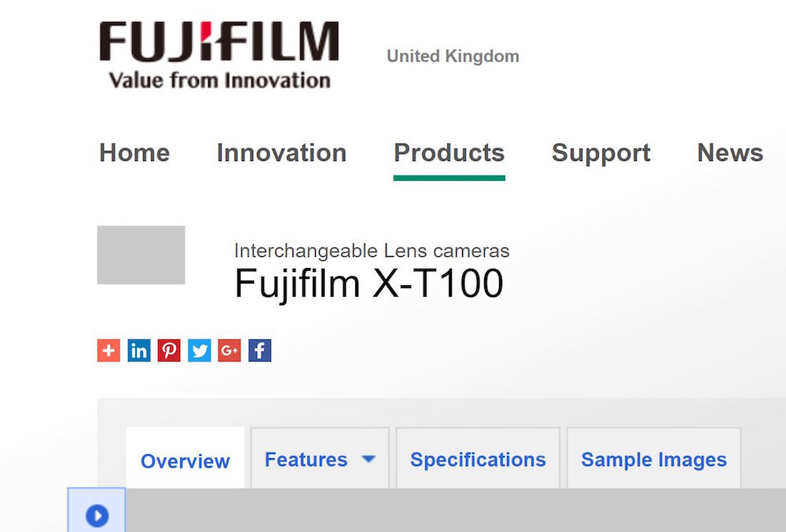
Task: Open the Specifications tab
Action: pyautogui.click(x=478, y=460)
